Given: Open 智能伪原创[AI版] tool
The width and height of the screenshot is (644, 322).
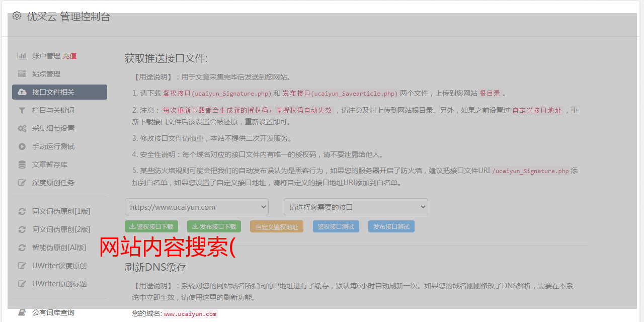Looking at the screenshot, I should coord(59,248).
